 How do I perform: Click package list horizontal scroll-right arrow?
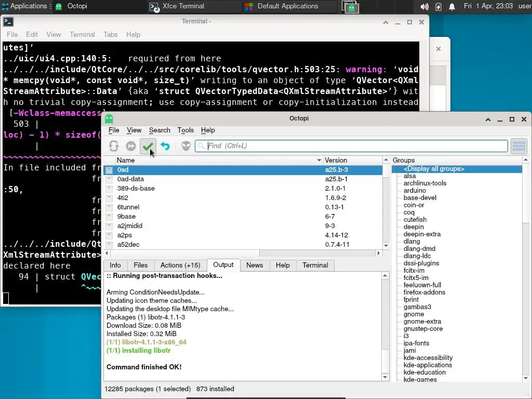379,253
